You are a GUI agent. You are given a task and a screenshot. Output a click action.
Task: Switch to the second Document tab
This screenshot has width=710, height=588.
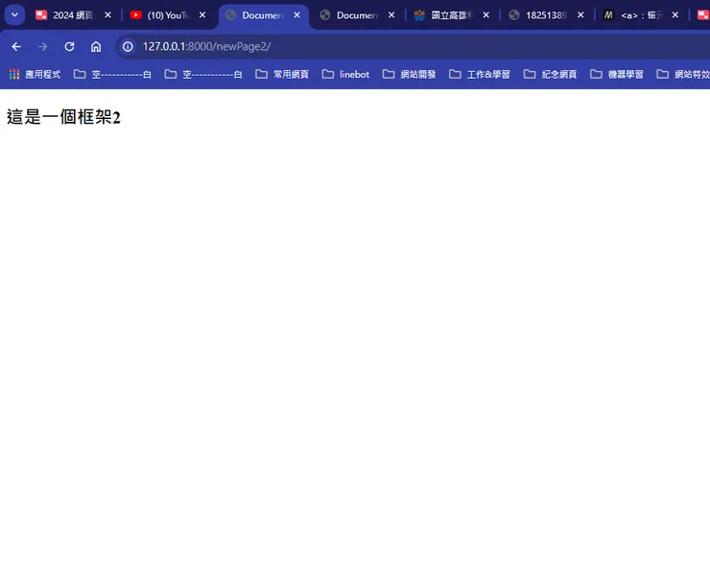coord(356,15)
